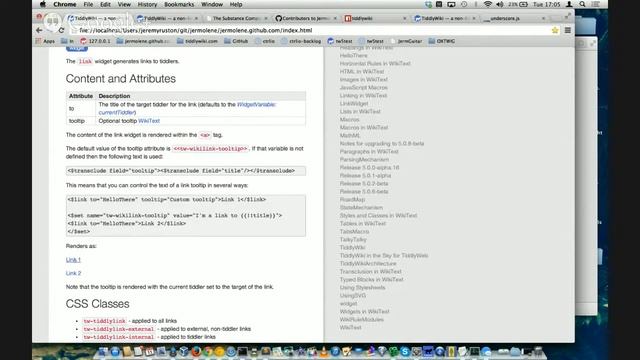Viewport: 640px width, 360px height.
Task: Open ParsingMechanism in the sidebar
Action: click(x=364, y=160)
